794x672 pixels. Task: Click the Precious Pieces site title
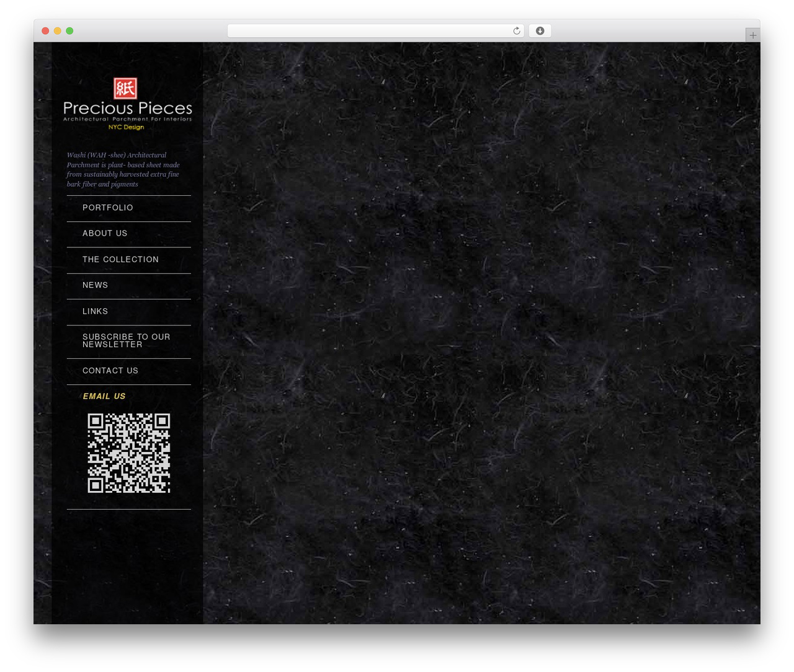point(128,108)
